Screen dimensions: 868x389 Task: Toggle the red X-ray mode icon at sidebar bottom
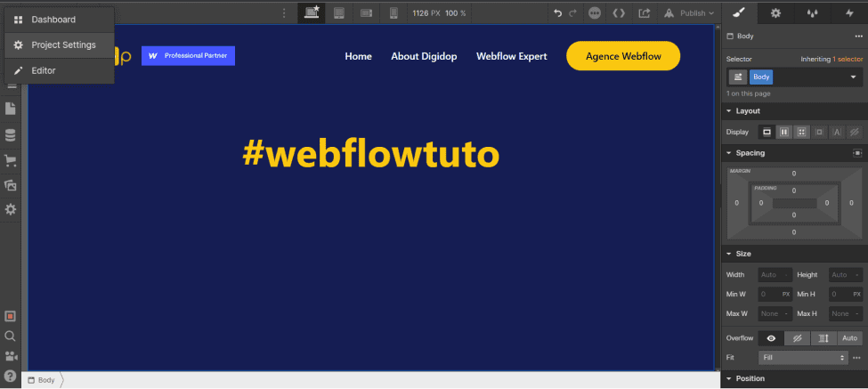10,317
